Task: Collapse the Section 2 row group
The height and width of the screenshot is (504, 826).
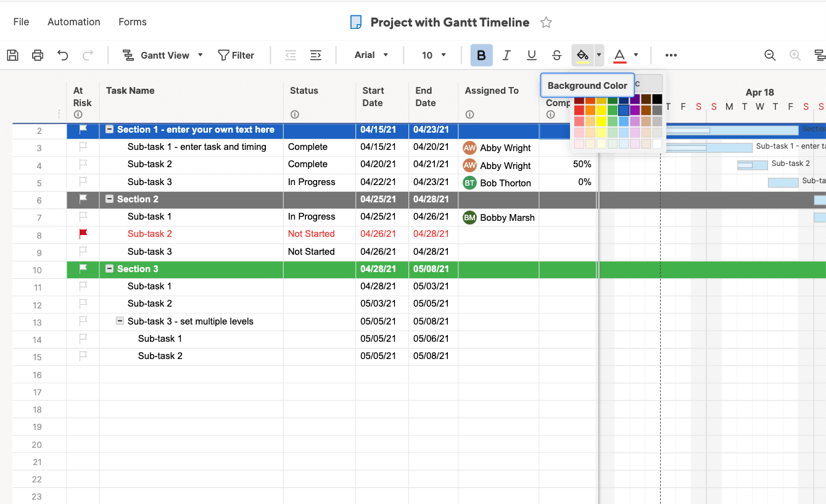Action: 109,199
